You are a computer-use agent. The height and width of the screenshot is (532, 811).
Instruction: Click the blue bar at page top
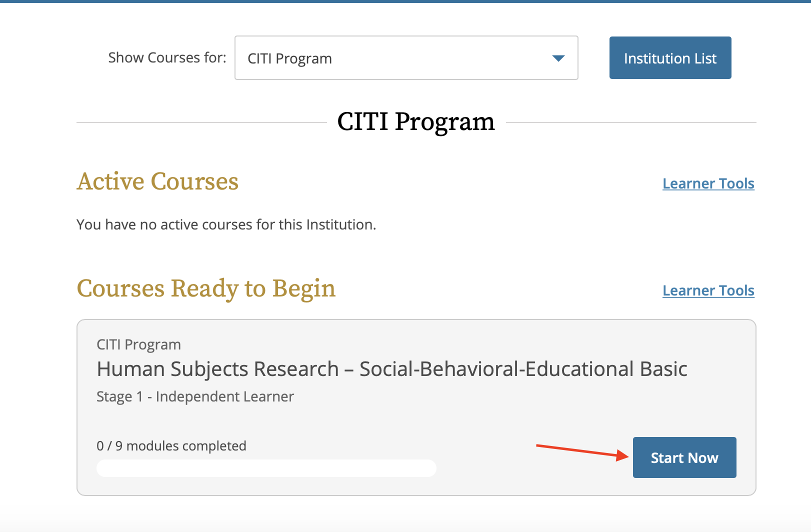point(405,1)
